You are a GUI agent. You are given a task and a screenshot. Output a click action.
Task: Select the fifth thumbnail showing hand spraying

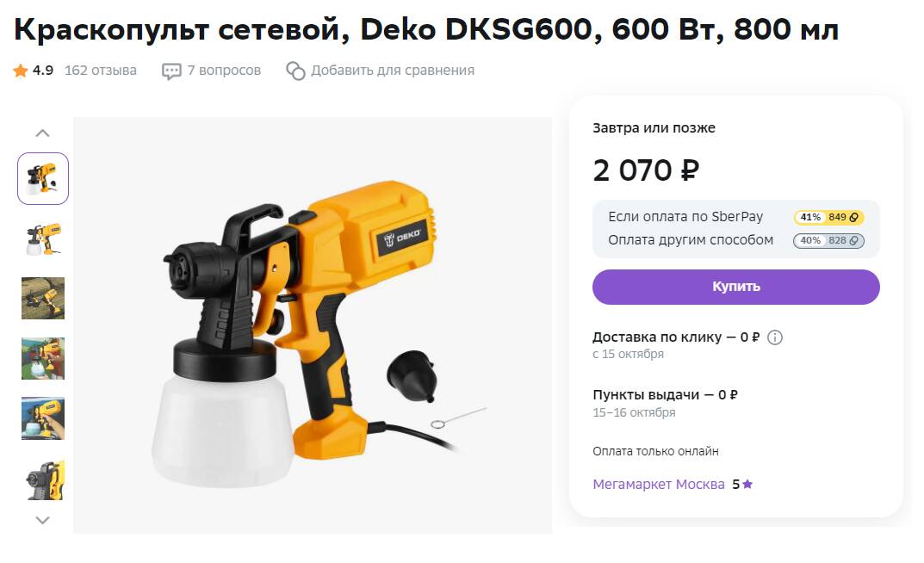coord(43,418)
